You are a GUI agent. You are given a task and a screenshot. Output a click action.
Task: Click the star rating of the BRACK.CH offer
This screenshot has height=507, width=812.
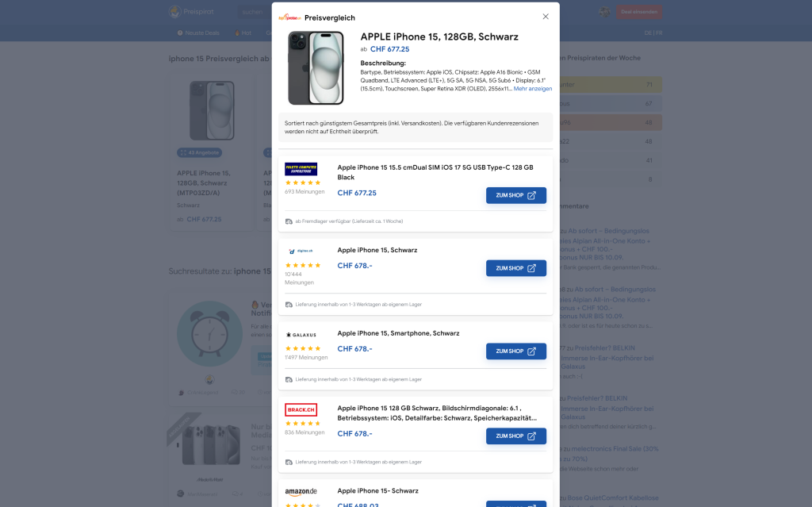(x=303, y=423)
